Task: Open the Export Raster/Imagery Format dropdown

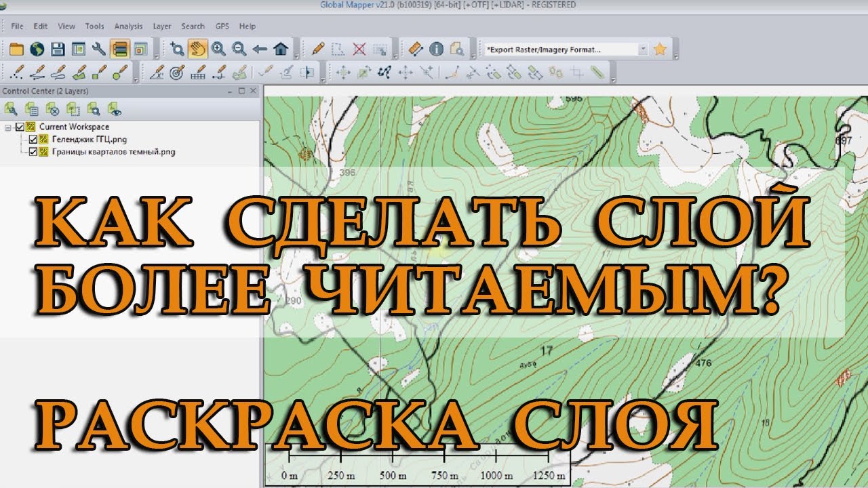Action: point(643,49)
